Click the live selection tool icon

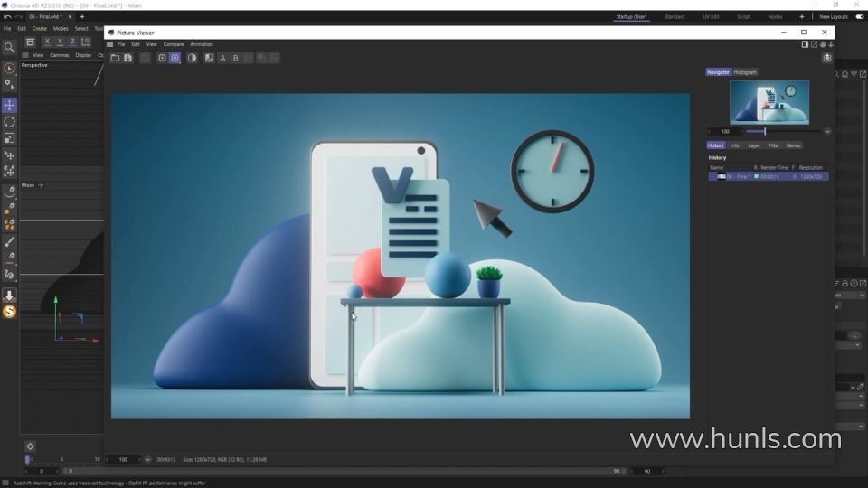tap(9, 68)
